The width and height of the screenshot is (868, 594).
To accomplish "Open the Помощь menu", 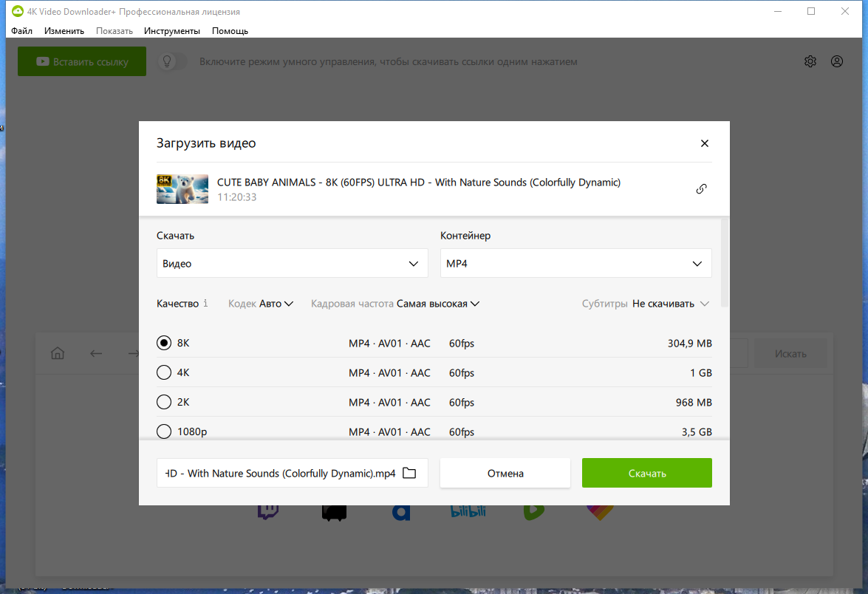I will coord(230,31).
